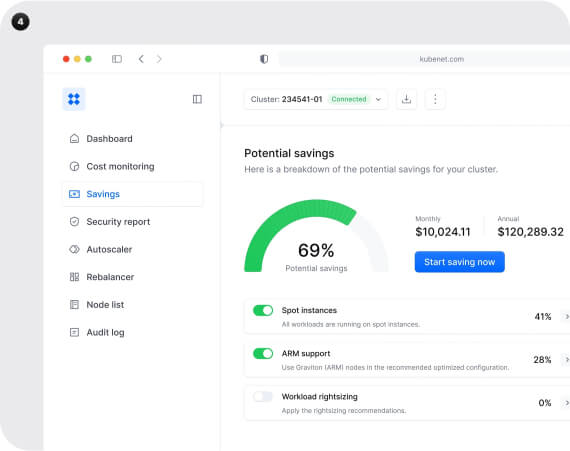
Task: Toggle the browser sidebar icon
Action: click(x=117, y=59)
